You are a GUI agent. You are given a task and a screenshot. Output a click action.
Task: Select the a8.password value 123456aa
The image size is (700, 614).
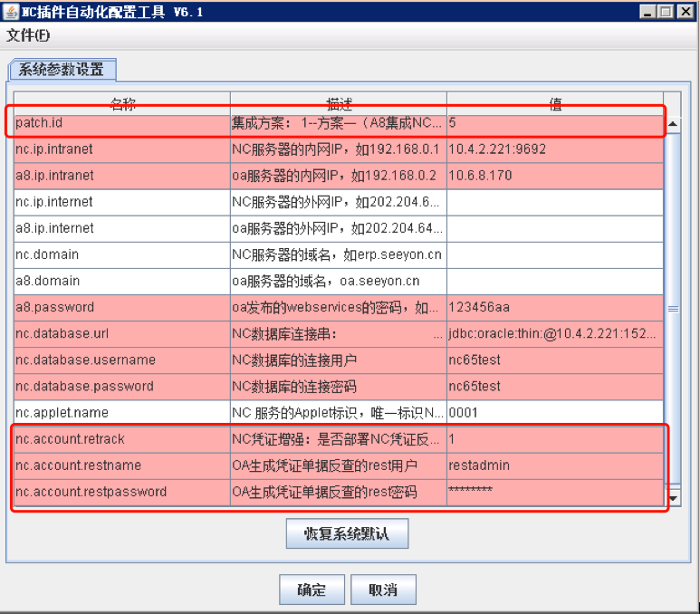(555, 308)
